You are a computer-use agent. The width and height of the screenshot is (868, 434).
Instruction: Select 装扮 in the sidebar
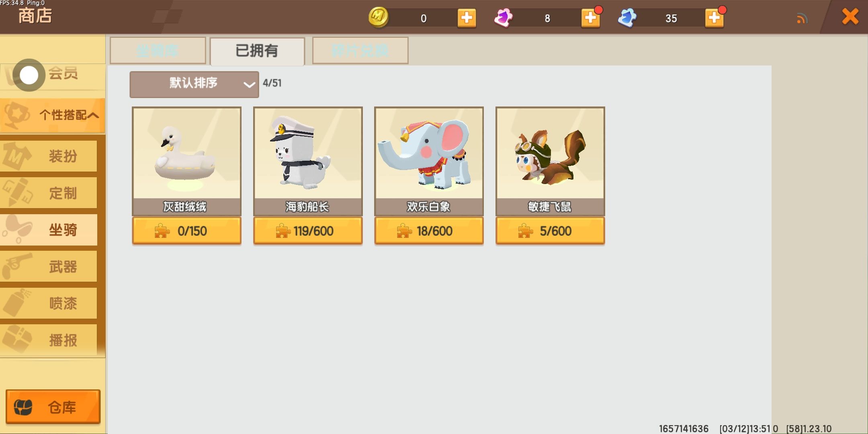pos(49,156)
